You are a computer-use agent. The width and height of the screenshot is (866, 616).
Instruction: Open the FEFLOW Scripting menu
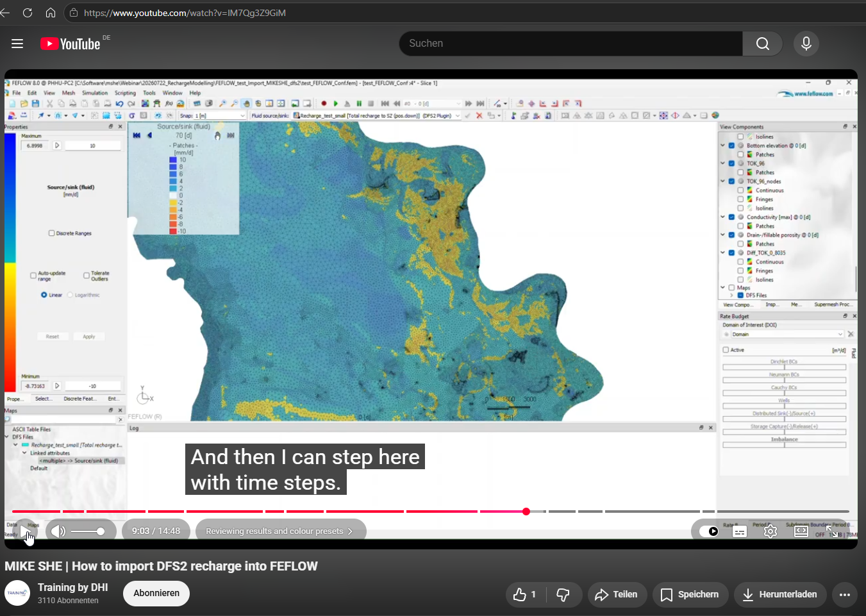(x=125, y=93)
